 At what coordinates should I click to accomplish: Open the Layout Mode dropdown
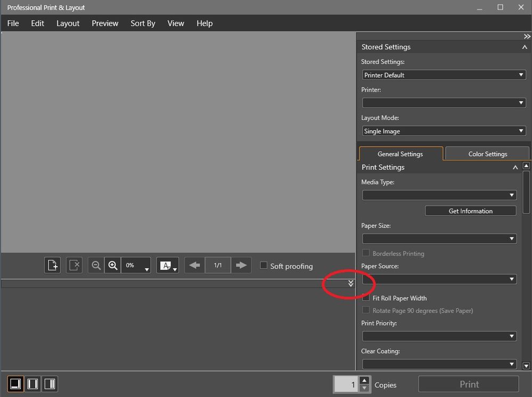coord(444,131)
